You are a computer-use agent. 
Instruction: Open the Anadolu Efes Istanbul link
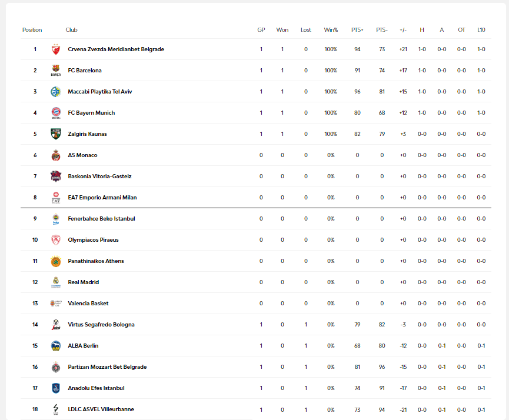point(96,388)
